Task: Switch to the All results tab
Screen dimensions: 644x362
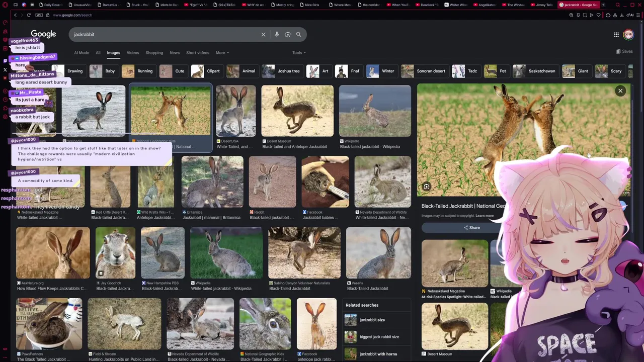Action: [98, 53]
